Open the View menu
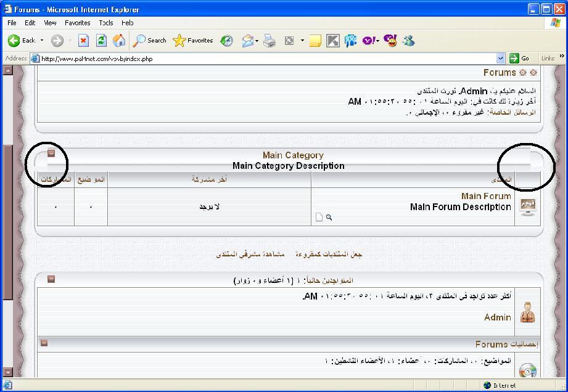Viewport: 568px width, 392px height. (x=50, y=23)
